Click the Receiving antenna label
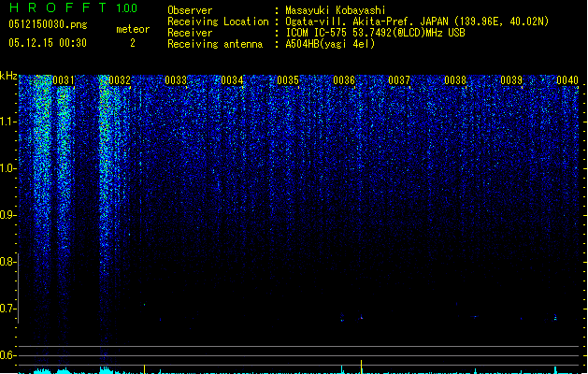Screen dimensions: 588x374 coord(215,44)
